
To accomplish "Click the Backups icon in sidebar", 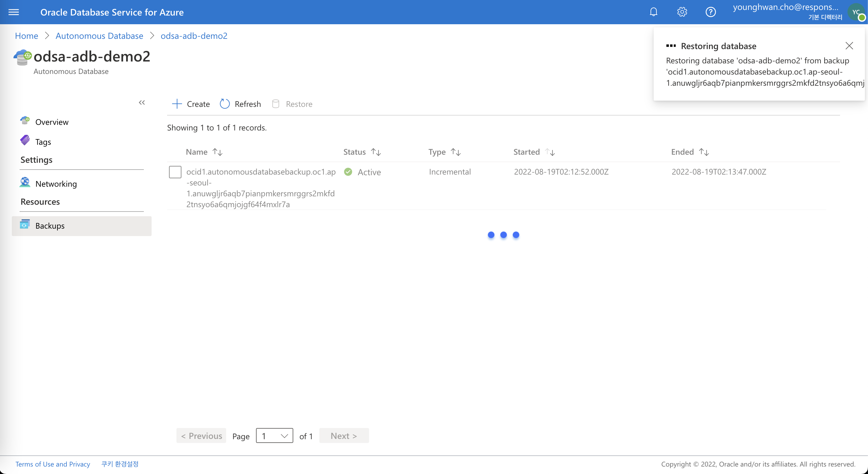I will pos(25,224).
